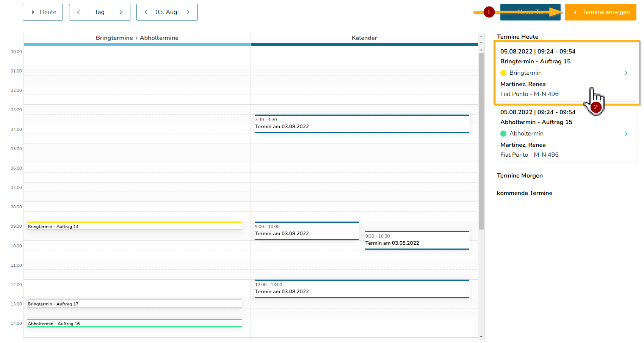
Task: Advance to the next day after 03. Aug.
Action: click(x=188, y=12)
